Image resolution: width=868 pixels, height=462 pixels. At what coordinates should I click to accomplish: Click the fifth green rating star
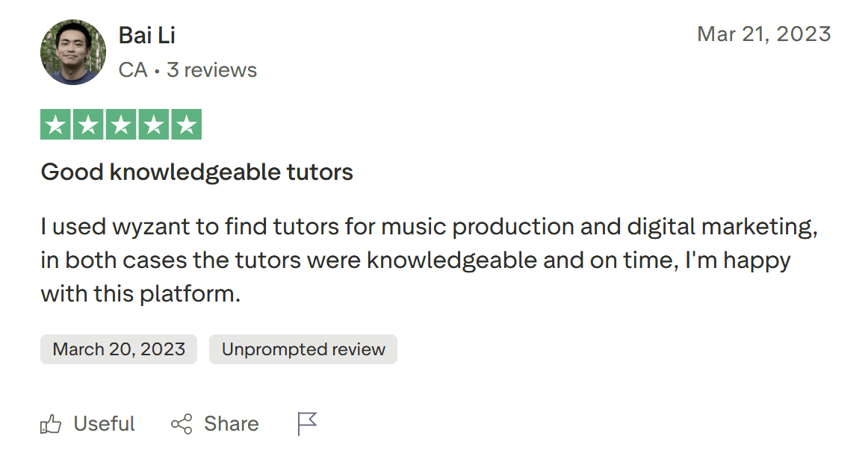tap(187, 125)
